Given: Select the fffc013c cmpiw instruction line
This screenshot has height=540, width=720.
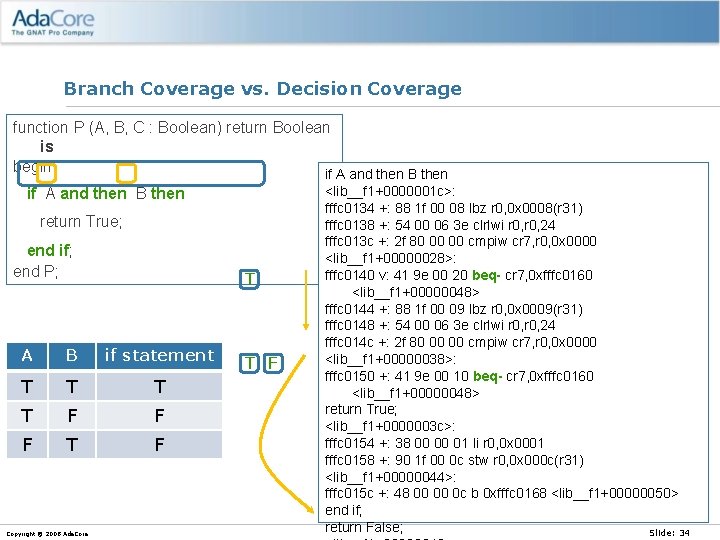Looking at the screenshot, I should [461, 242].
